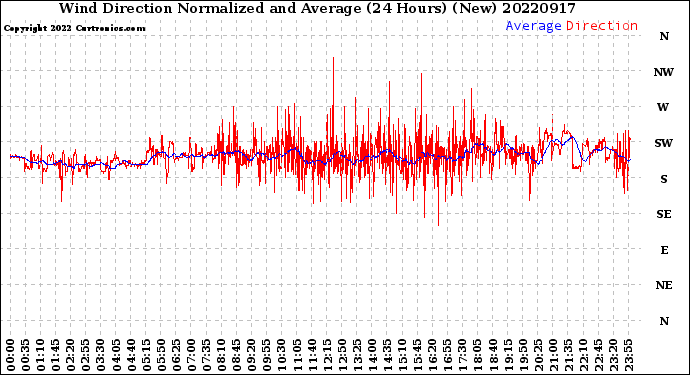Image resolution: width=690 pixels, height=375 pixels.
Task: Click the 09:20 time axis label
Action: point(252,355)
